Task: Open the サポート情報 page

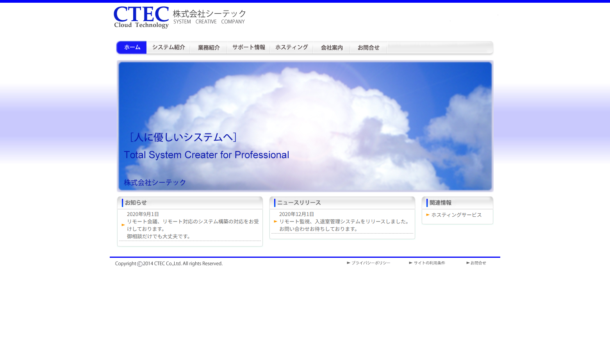Action: (x=249, y=47)
